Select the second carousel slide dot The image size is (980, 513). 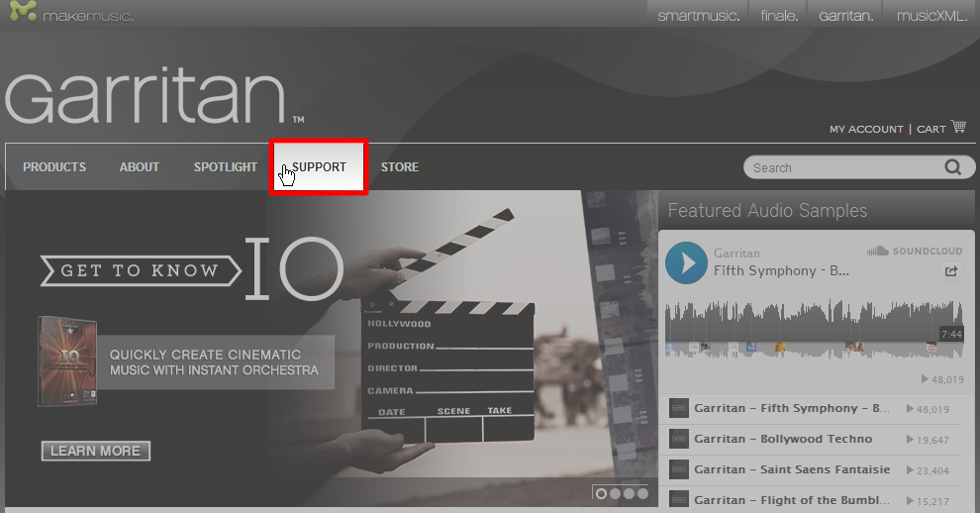click(x=615, y=493)
